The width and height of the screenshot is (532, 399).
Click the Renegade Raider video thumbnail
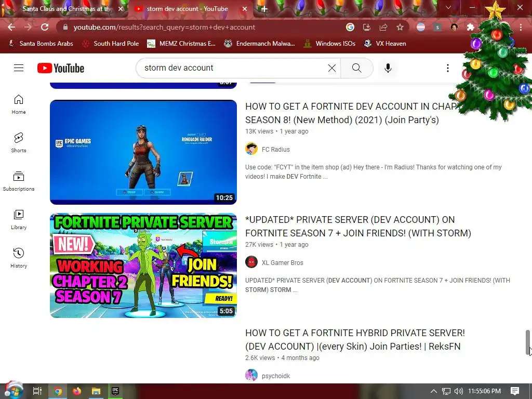[143, 152]
